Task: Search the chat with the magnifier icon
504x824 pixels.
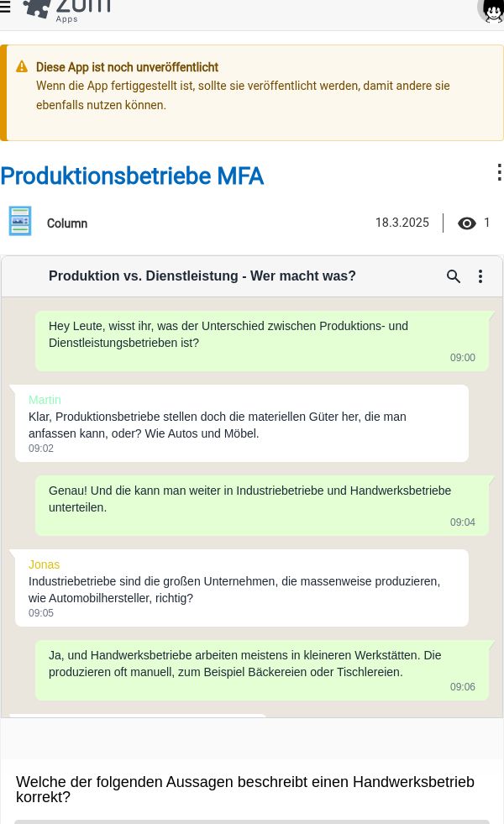Action: [454, 276]
